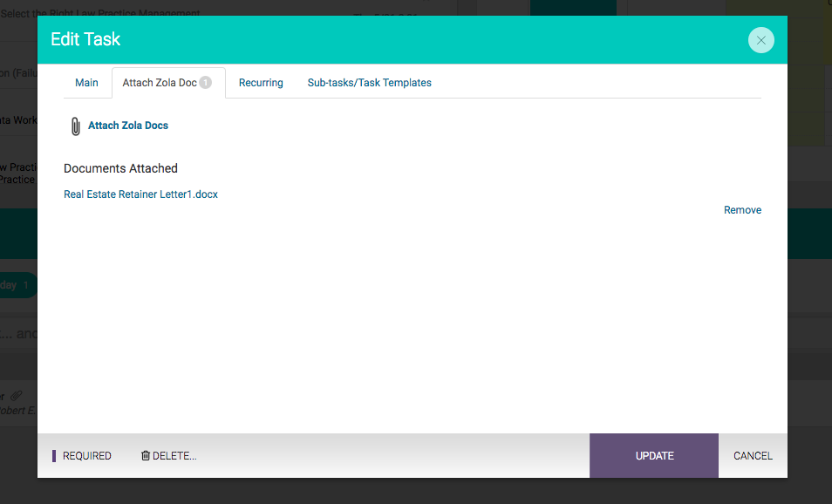Switch to the Main tab

(x=86, y=83)
